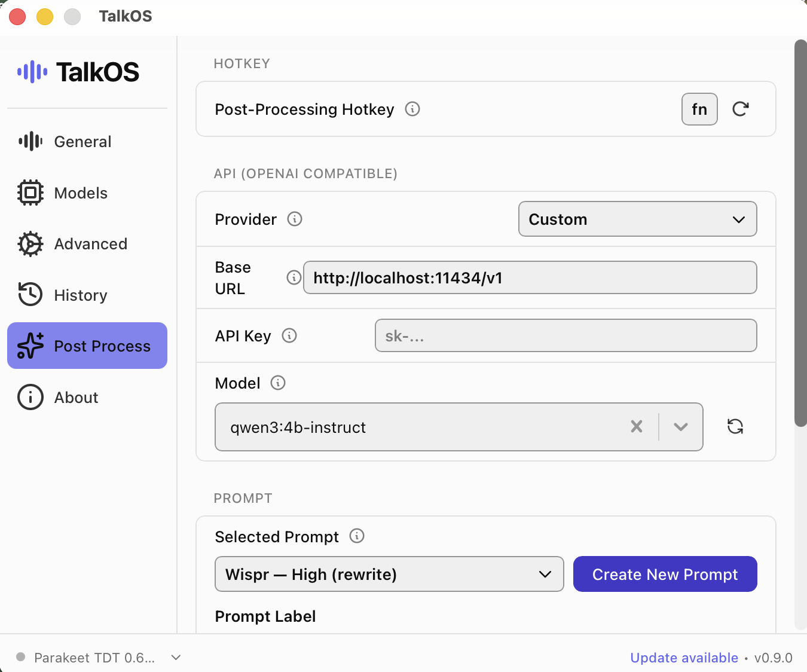Clear the selected model qwen3:4b-instruct
Viewport: 807px width, 672px height.
coord(637,426)
